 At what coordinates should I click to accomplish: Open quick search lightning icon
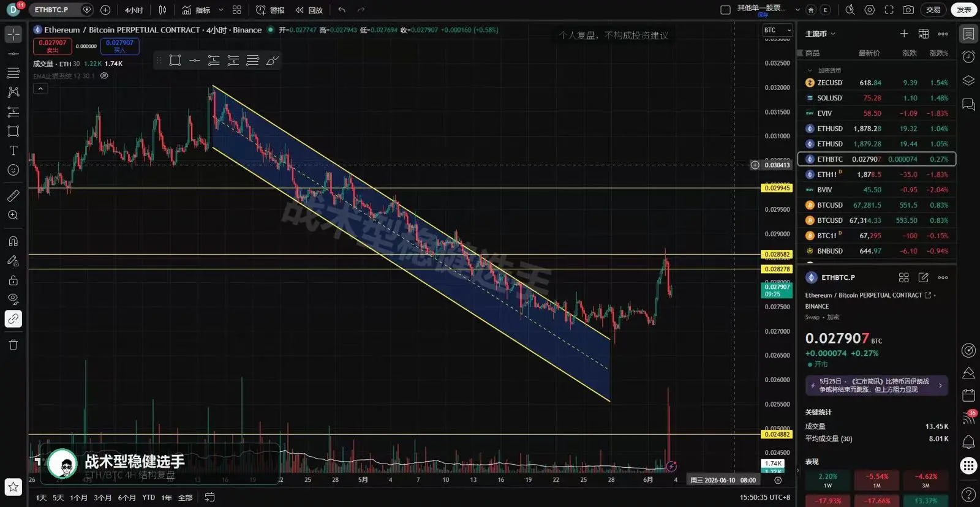tap(850, 10)
